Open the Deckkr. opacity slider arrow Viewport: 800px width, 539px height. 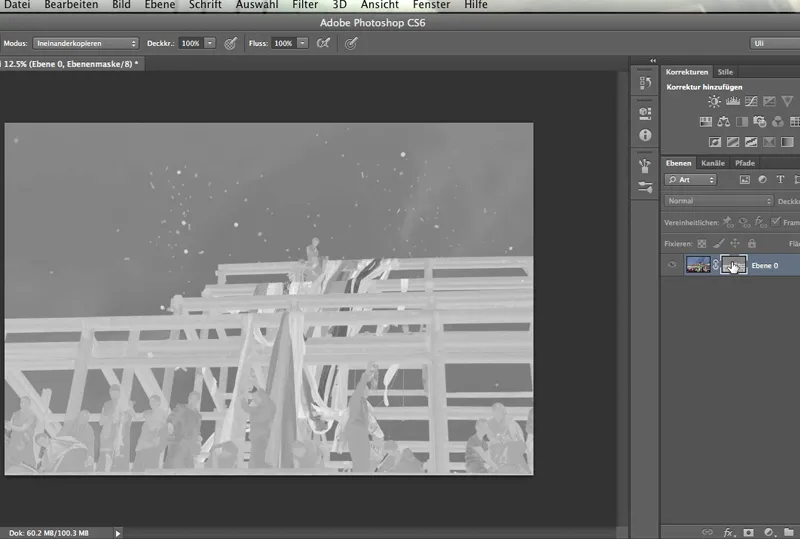[x=210, y=43]
